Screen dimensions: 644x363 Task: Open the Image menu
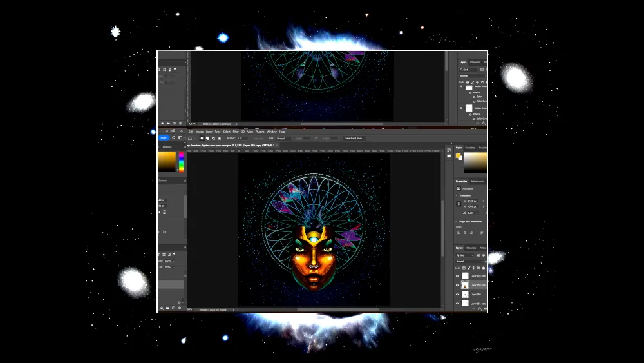pyautogui.click(x=200, y=132)
